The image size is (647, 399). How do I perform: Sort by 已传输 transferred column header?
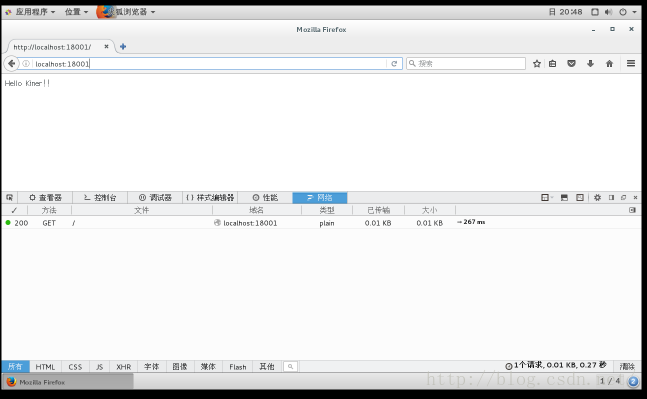point(378,210)
